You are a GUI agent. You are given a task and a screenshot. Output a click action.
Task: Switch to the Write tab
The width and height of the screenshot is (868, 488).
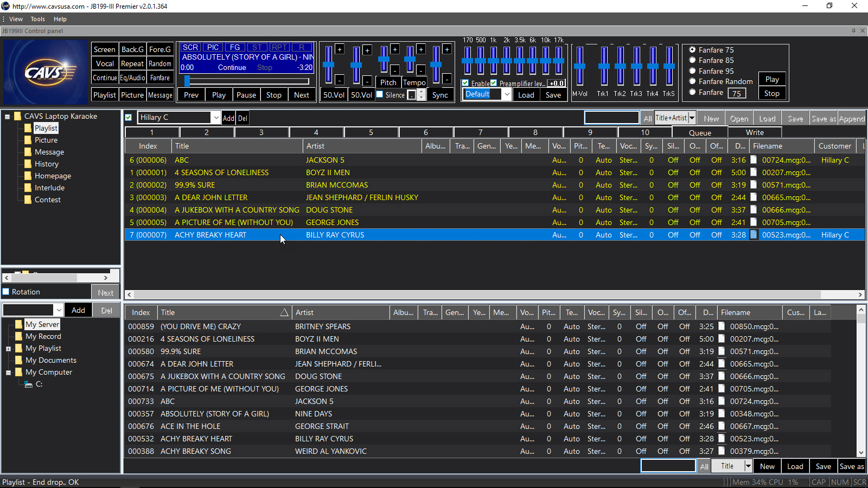tap(755, 132)
